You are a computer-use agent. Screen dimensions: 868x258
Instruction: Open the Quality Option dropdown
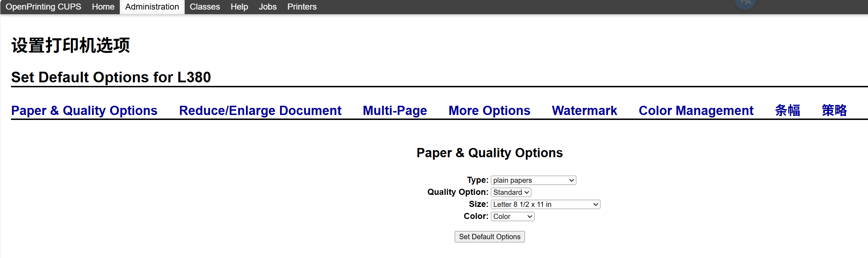click(511, 192)
